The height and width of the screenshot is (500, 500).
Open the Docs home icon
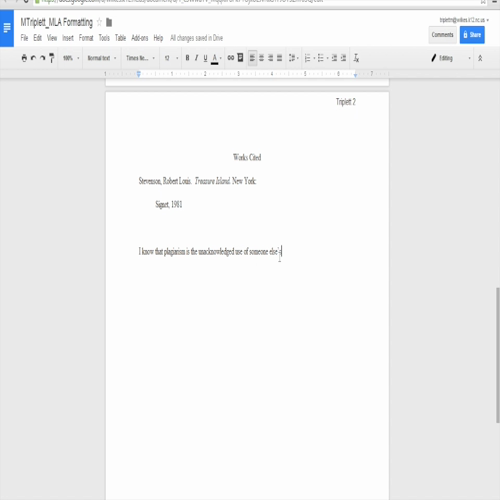click(x=7, y=28)
